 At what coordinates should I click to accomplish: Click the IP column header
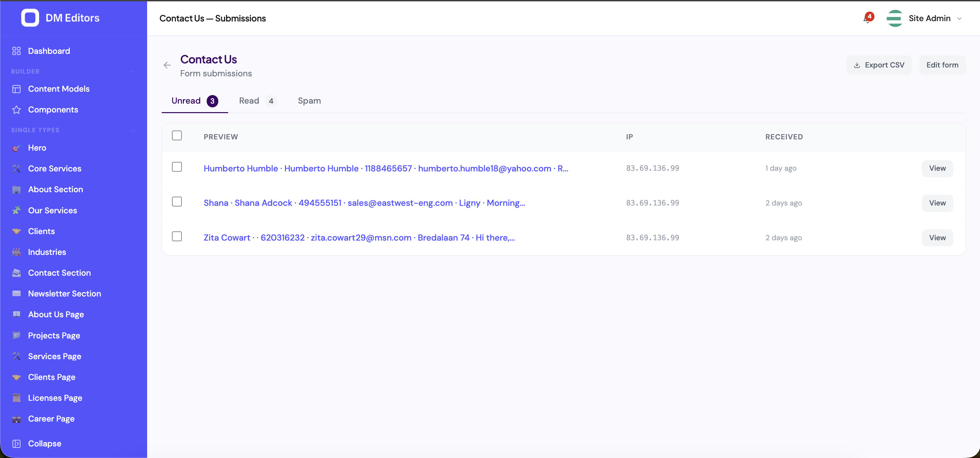pyautogui.click(x=630, y=137)
